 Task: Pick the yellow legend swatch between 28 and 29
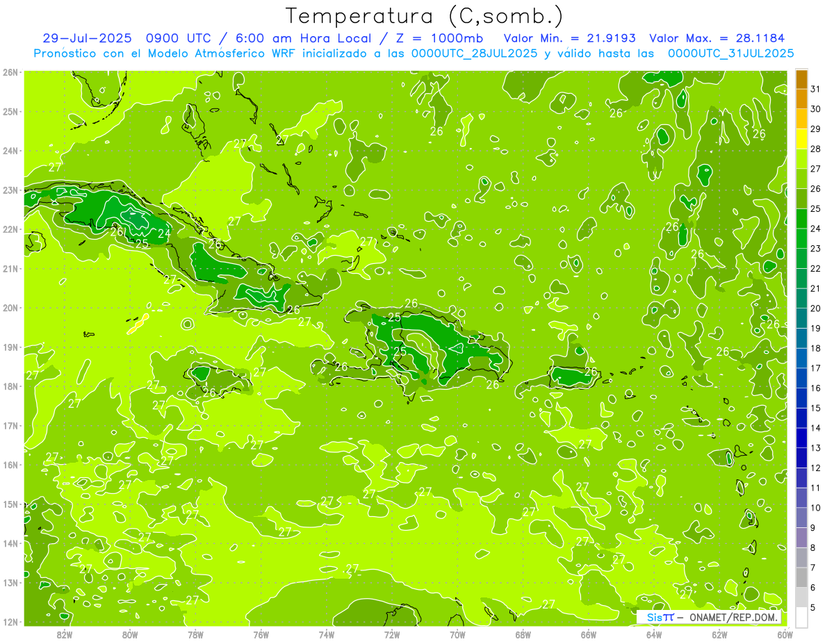pos(802,139)
